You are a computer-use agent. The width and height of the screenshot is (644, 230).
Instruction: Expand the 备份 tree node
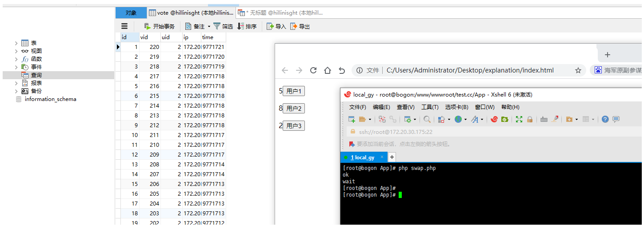(x=16, y=91)
